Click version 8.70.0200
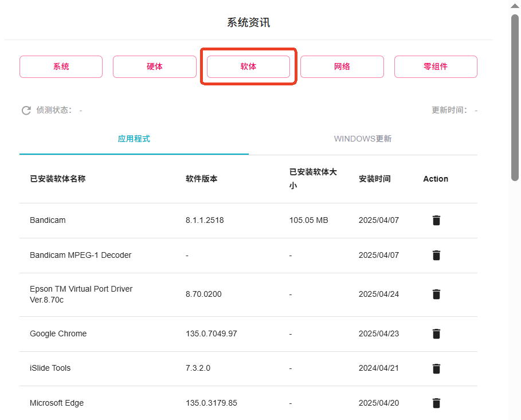Screen dimensions: 521x420 click(203, 295)
